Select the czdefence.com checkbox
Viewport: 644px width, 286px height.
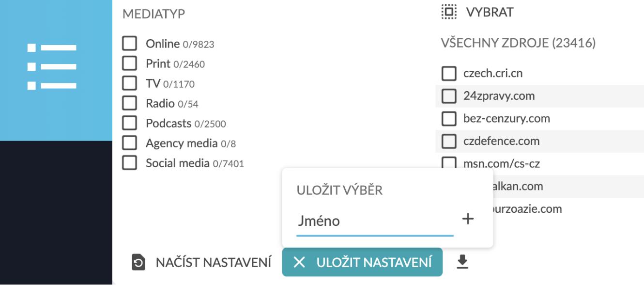(449, 141)
